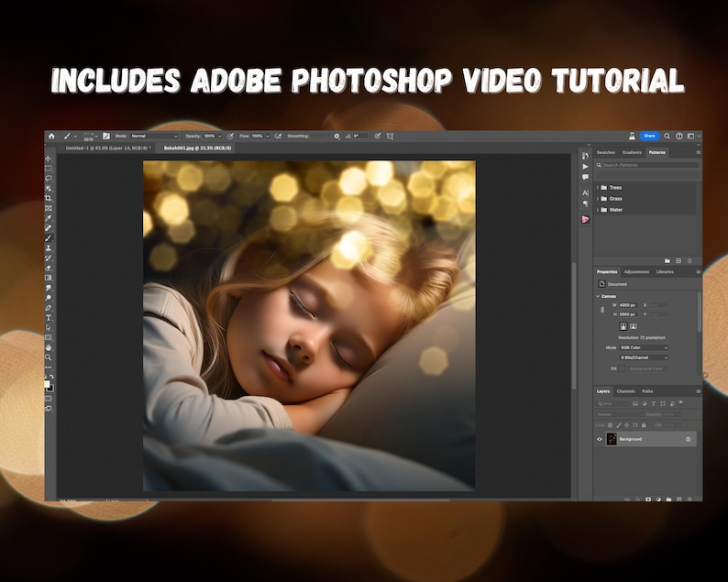The height and width of the screenshot is (582, 728).
Task: Switch to the Adjustments tab
Action: (x=636, y=272)
